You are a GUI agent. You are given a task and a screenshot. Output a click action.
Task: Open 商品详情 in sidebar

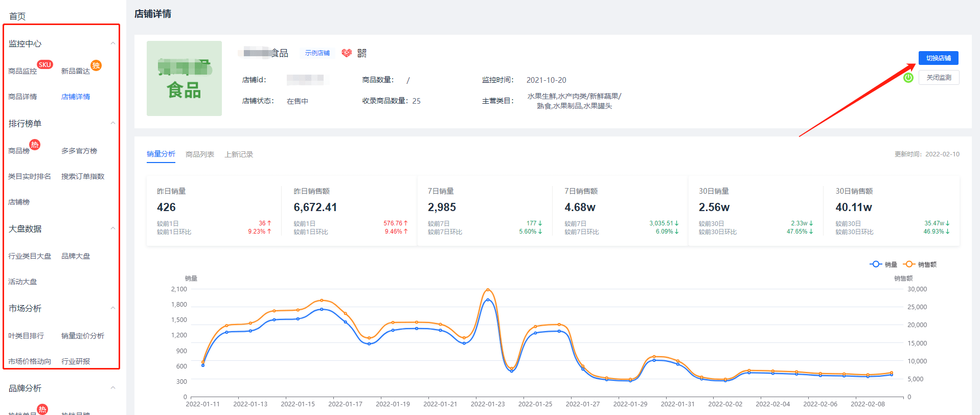click(x=22, y=97)
